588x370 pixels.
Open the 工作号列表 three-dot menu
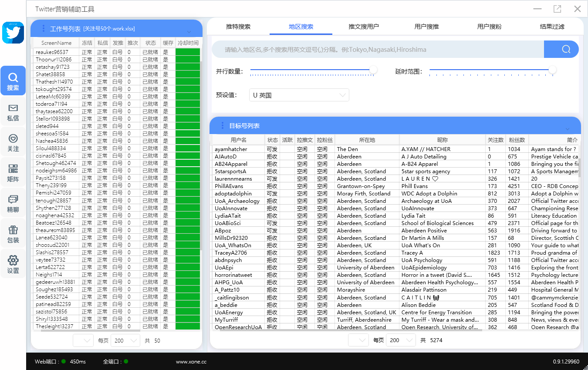pos(43,29)
